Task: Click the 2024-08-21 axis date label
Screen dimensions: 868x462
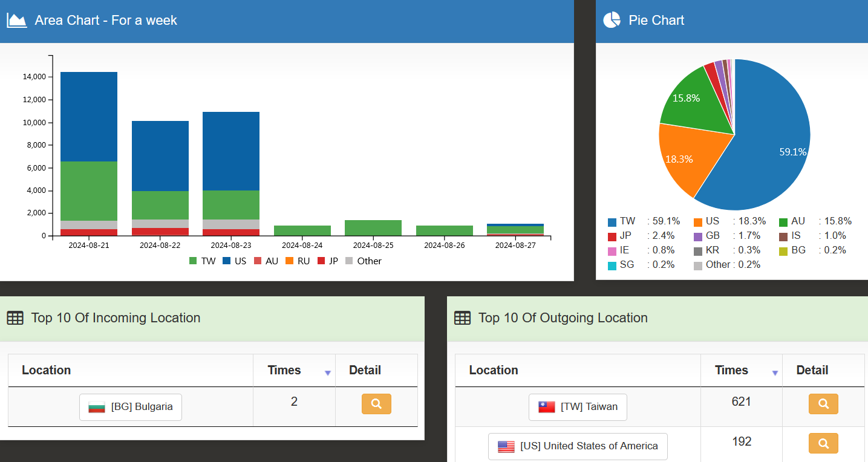Action: [x=89, y=245]
